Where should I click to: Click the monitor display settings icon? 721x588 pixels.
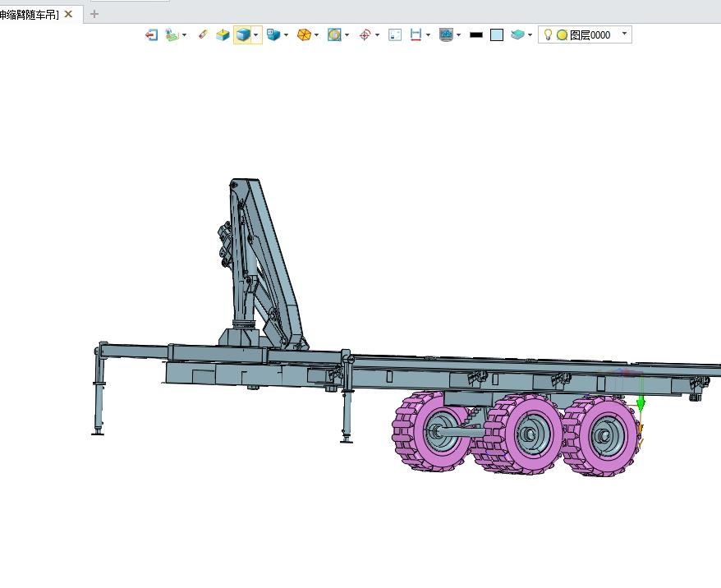pos(446,35)
